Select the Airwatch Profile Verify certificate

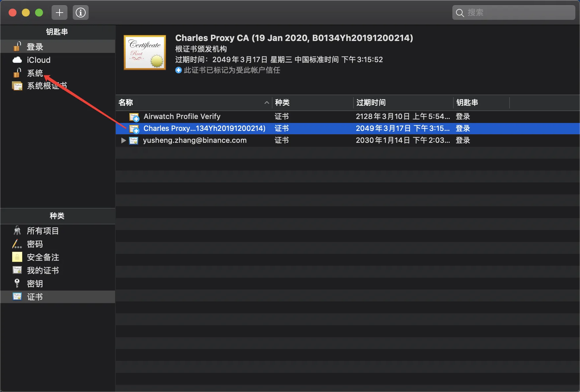pos(348,116)
